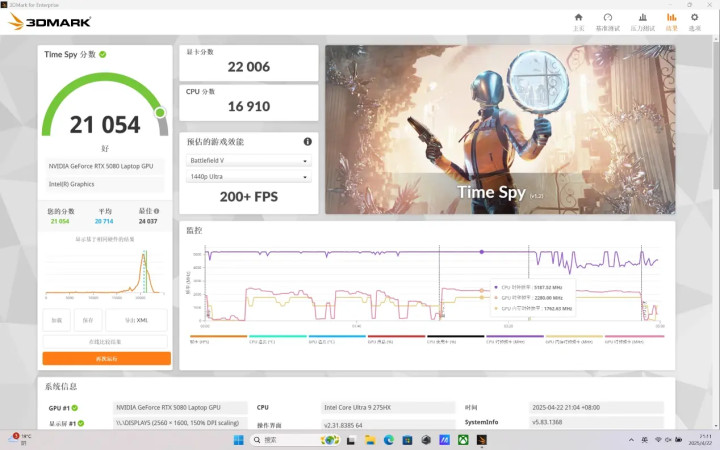
Task: Click the 2025-04-22 21:04 time field
Action: click(x=596, y=408)
